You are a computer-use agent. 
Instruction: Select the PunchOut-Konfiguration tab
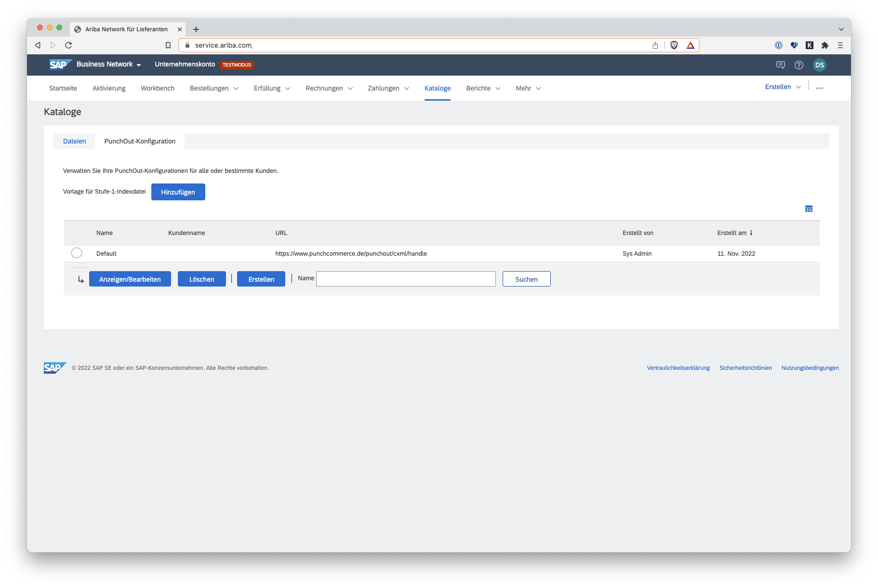click(x=140, y=141)
